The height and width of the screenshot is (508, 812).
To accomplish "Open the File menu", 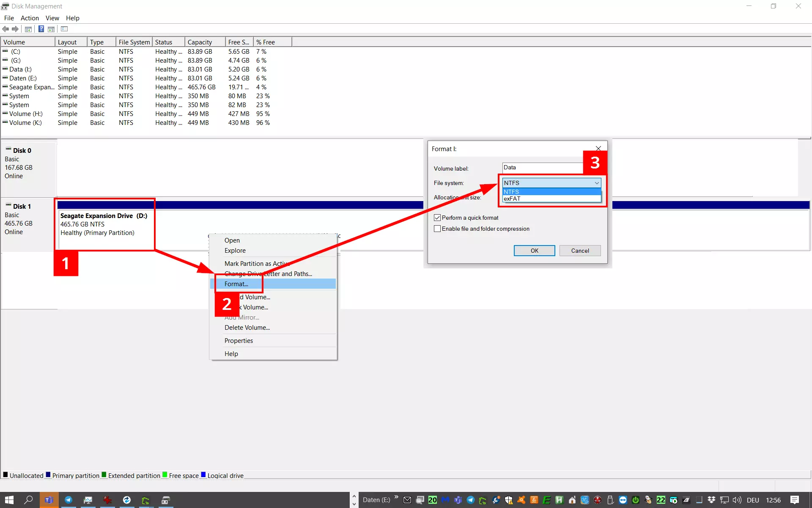I will (x=9, y=18).
